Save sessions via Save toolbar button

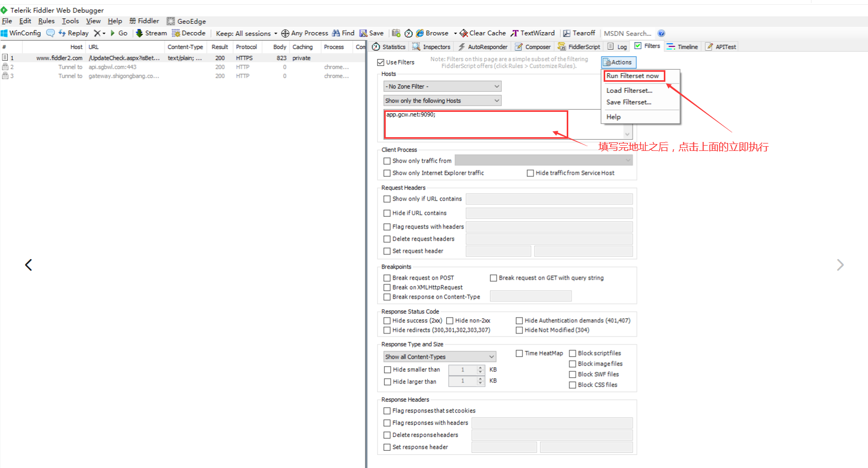[x=371, y=33]
